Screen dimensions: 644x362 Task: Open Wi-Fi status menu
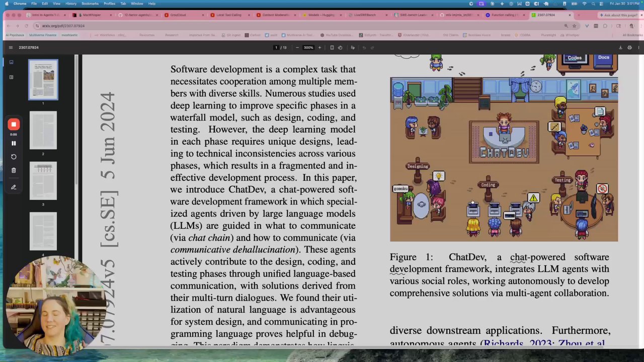click(585, 4)
